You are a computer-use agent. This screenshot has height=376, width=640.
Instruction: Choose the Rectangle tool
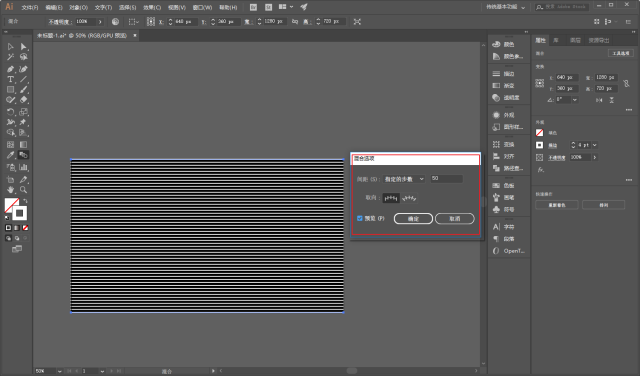10,89
